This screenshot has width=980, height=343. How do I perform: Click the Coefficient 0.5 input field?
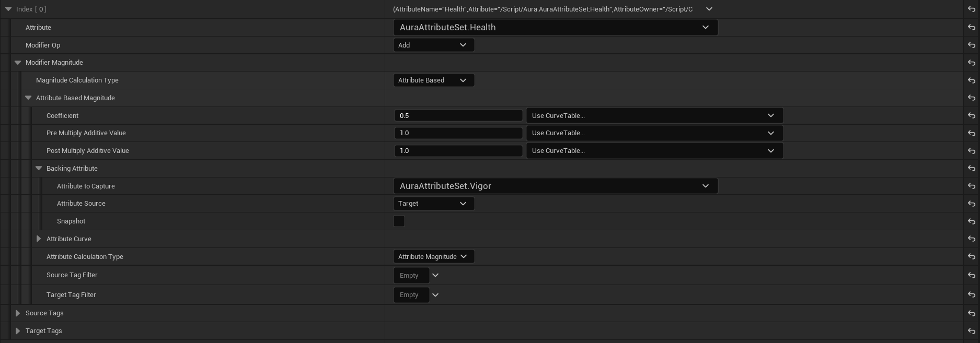(x=458, y=115)
